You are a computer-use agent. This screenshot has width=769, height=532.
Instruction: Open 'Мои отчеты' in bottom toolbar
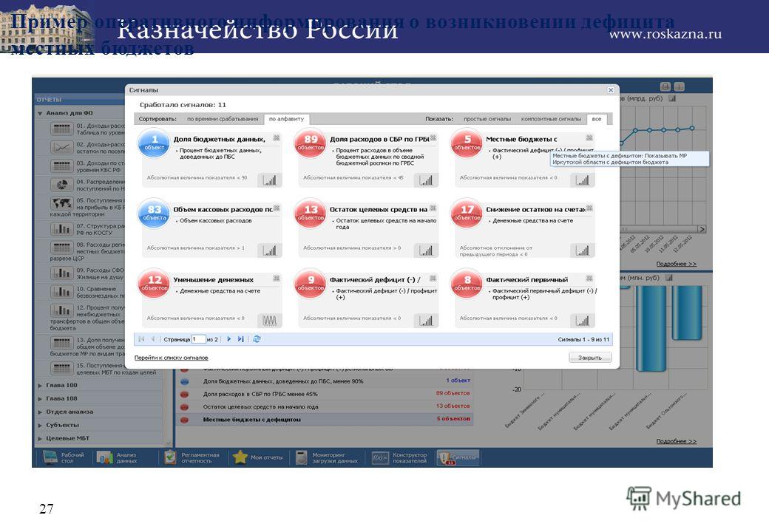click(258, 457)
